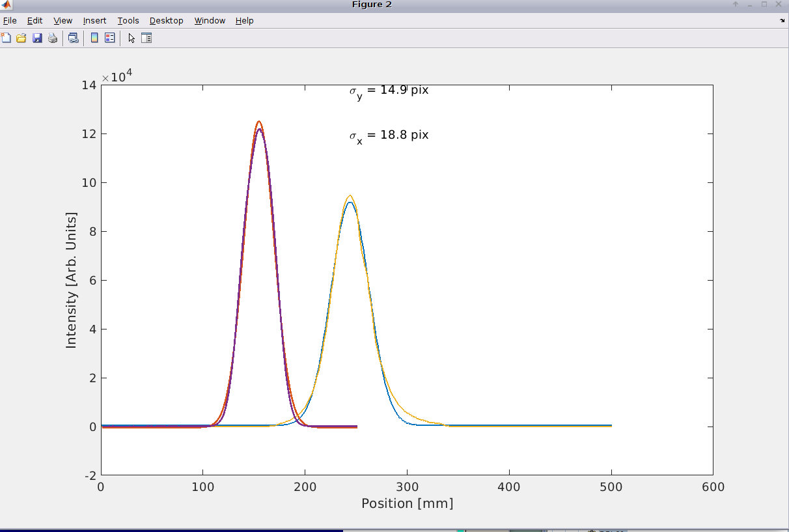Print the figure with the printer icon
Viewport: 789px width, 532px height.
53,38
